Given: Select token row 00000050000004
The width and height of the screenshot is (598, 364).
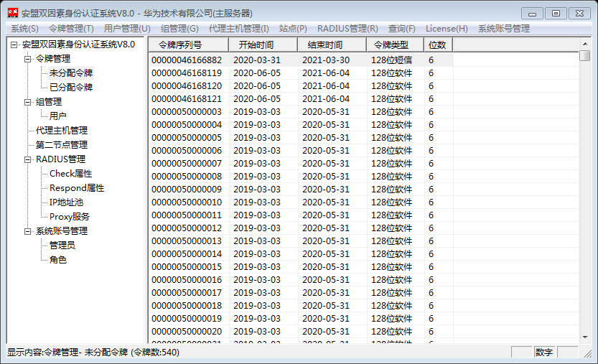Looking at the screenshot, I should [x=301, y=125].
